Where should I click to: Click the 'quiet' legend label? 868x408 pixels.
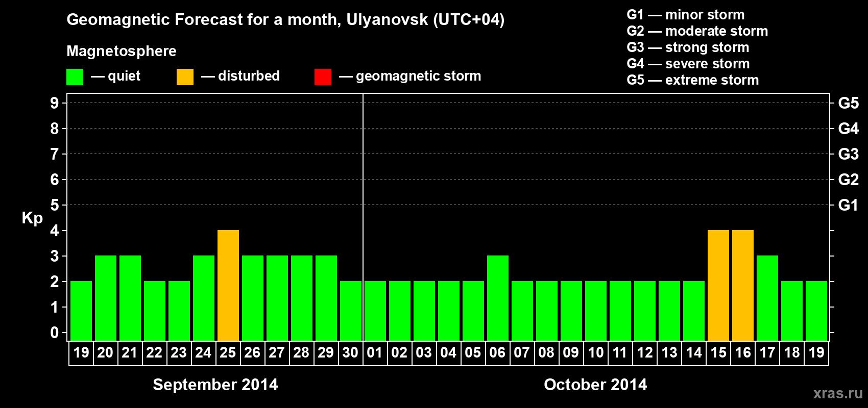tap(124, 76)
